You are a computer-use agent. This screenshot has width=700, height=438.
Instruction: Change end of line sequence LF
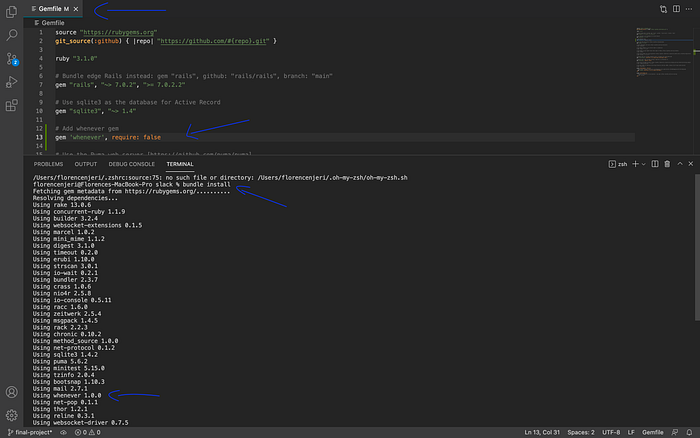[631, 432]
